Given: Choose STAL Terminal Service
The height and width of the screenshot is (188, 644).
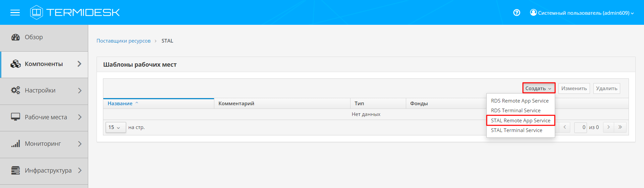Looking at the screenshot, I should tap(520, 130).
